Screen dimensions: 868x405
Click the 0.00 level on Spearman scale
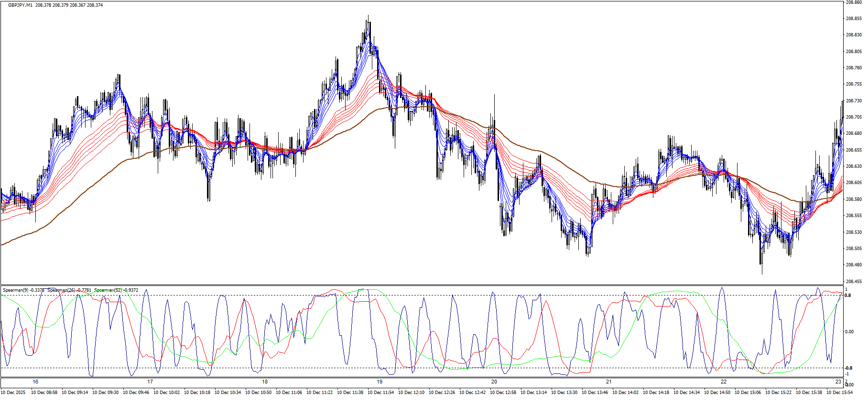(850, 332)
